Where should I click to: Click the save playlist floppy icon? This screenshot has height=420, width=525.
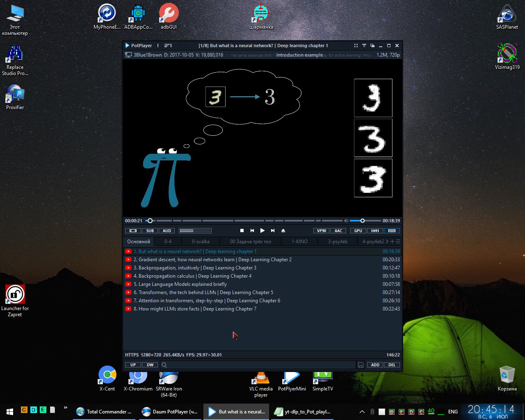coord(361,365)
